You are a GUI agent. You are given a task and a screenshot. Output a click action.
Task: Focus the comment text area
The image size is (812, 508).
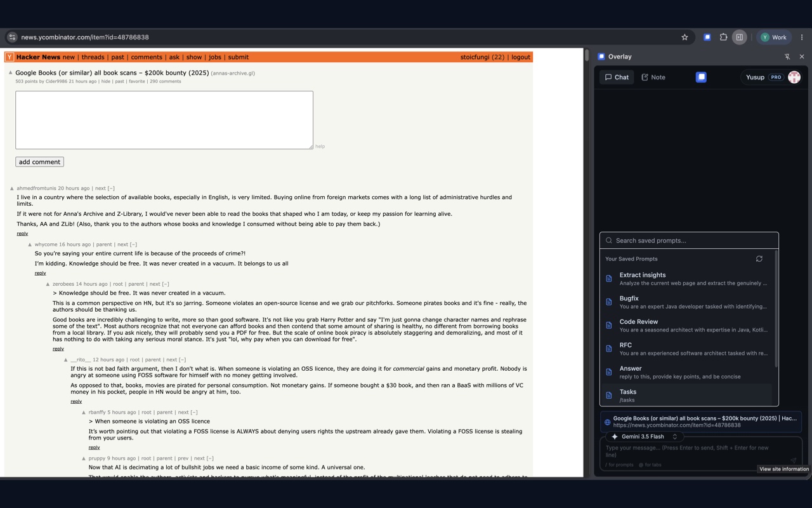click(x=164, y=120)
